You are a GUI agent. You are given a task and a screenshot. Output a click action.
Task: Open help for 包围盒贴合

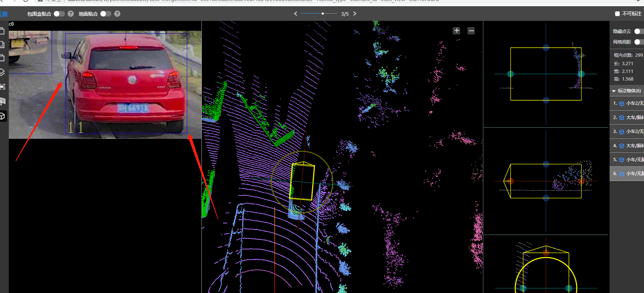point(71,14)
